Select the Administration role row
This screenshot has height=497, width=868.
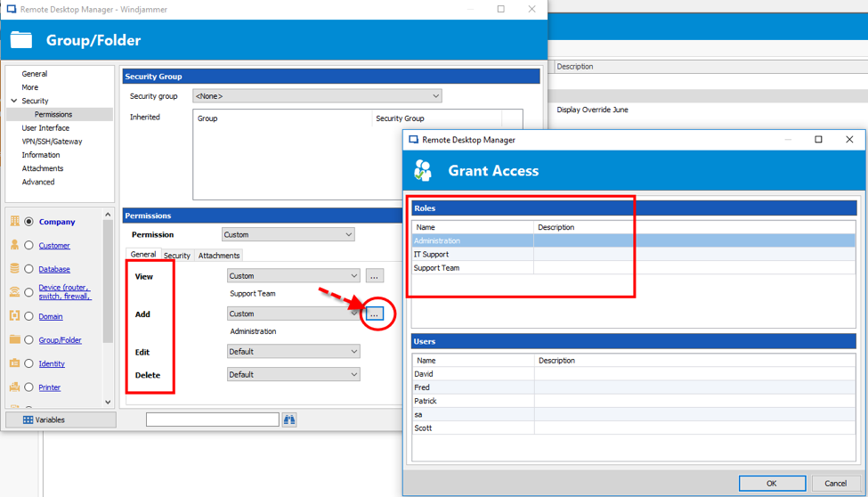[633, 240]
